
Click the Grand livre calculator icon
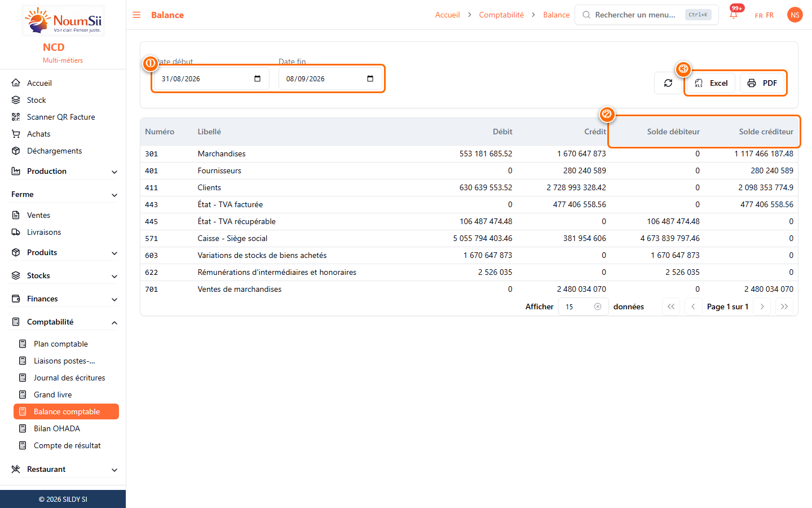click(x=23, y=395)
